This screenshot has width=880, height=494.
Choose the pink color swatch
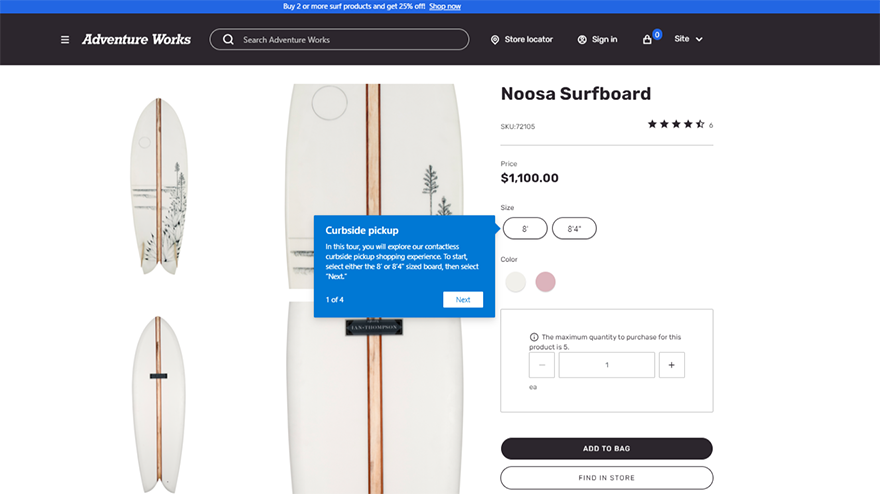[545, 282]
